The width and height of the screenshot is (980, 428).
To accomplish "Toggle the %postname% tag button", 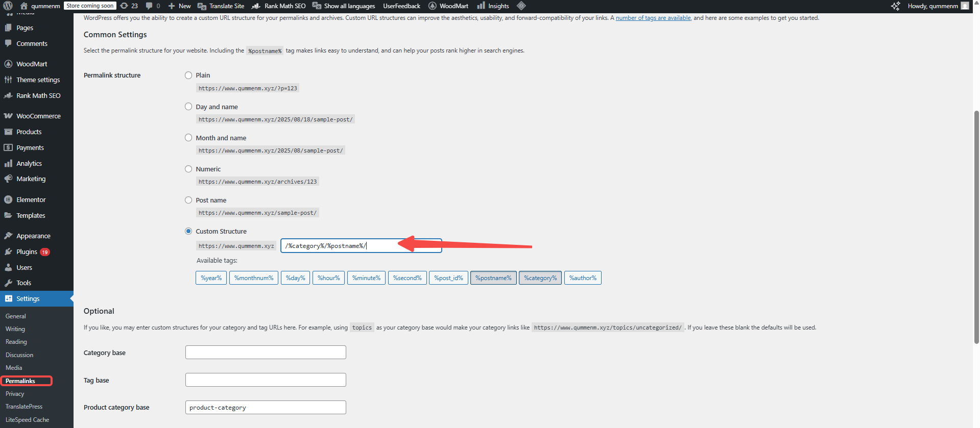I will [493, 278].
